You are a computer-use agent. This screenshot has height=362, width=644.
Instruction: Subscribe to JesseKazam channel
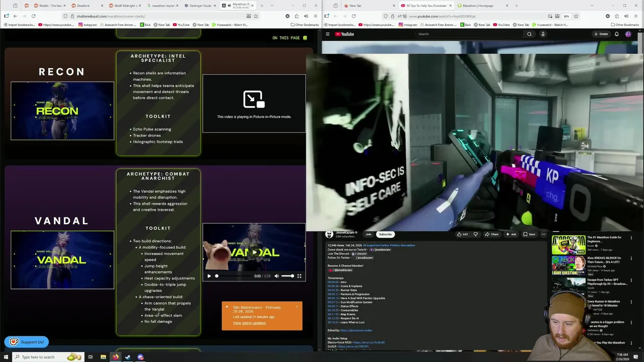(x=385, y=234)
